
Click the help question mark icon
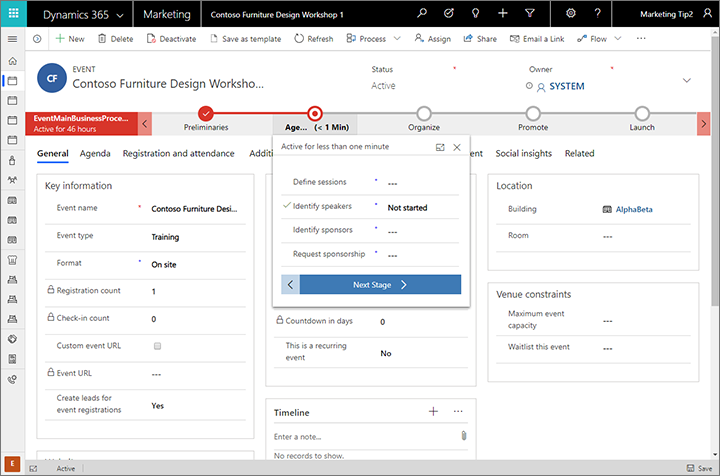coord(597,15)
